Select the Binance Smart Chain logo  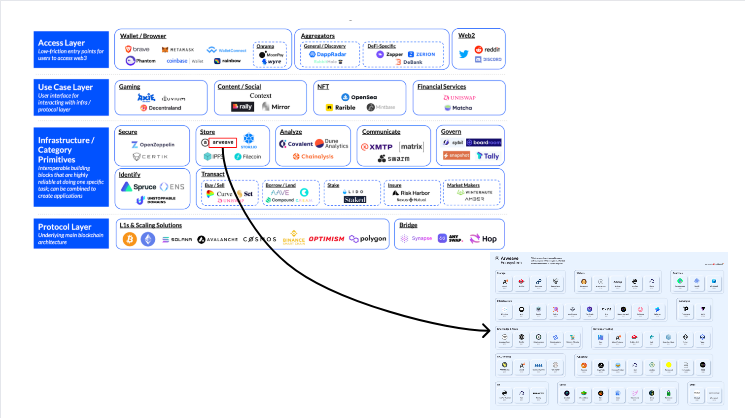pyautogui.click(x=294, y=238)
